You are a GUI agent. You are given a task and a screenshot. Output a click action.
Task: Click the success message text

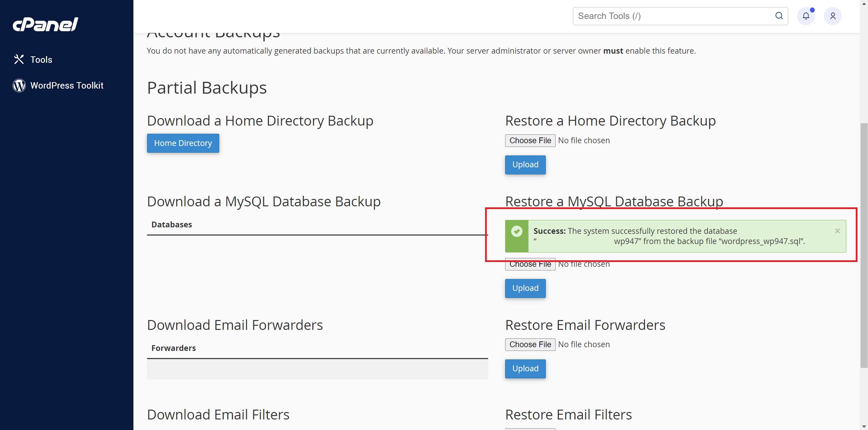point(669,236)
